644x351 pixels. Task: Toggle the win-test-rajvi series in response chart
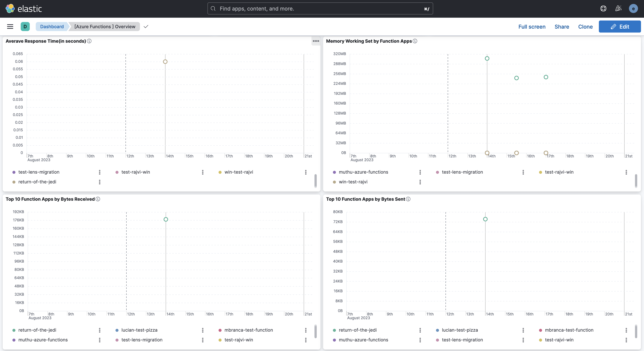coord(238,172)
